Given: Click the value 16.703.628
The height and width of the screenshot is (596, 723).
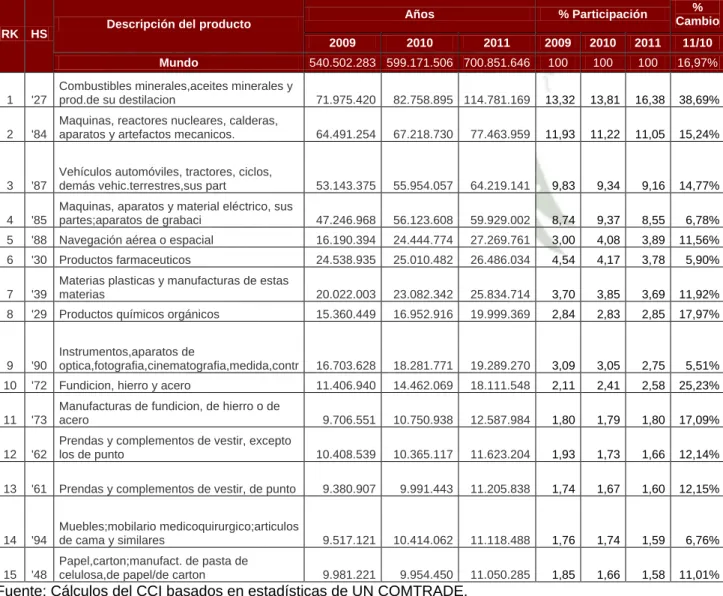Looking at the screenshot, I should (x=346, y=366).
